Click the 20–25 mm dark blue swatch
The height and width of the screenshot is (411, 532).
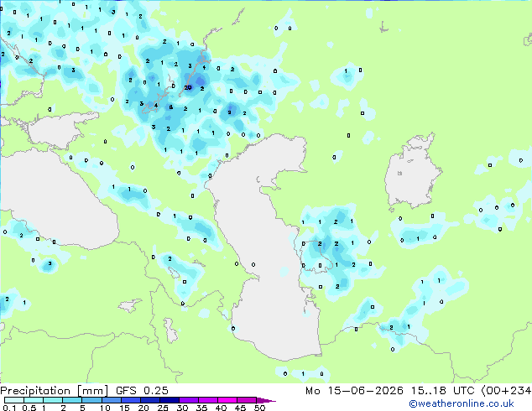pyautogui.click(x=149, y=400)
